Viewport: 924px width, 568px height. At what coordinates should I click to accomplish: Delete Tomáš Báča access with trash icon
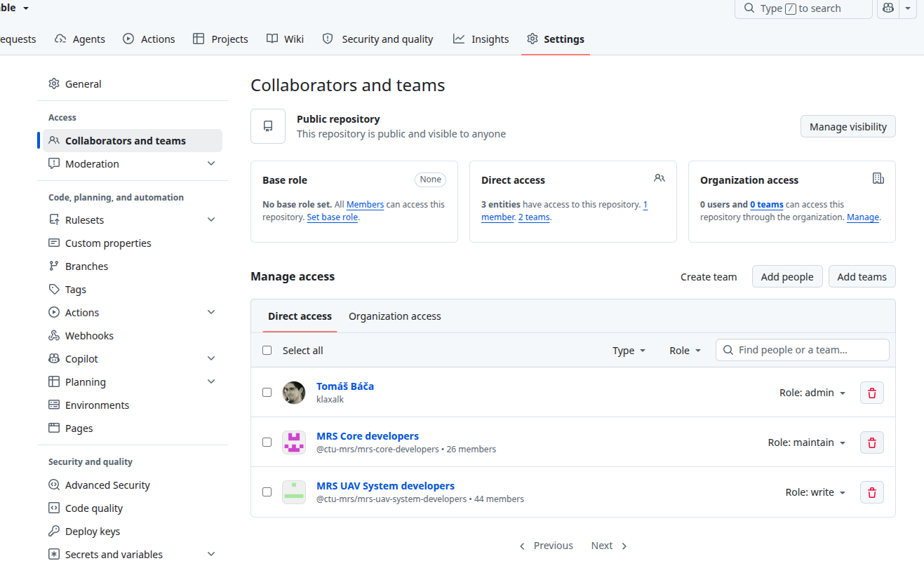(872, 393)
